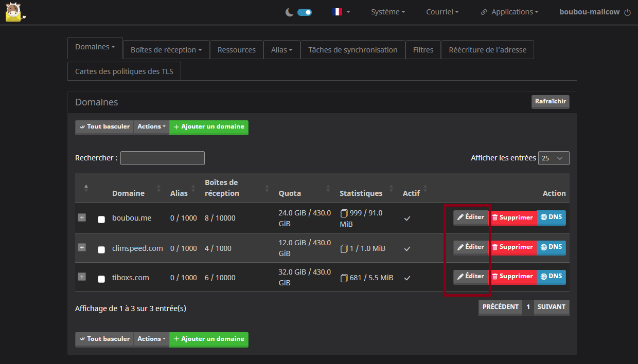The width and height of the screenshot is (638, 364).
Task: Expand the boubou.me row plus icon
Action: coord(82,217)
